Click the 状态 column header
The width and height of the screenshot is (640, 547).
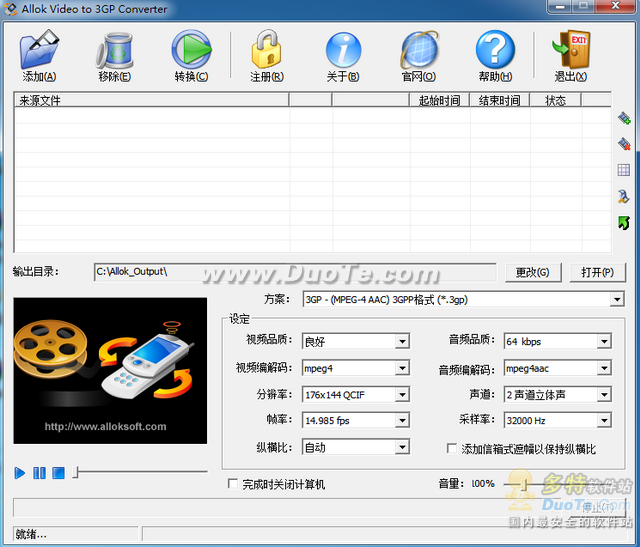tap(556, 100)
